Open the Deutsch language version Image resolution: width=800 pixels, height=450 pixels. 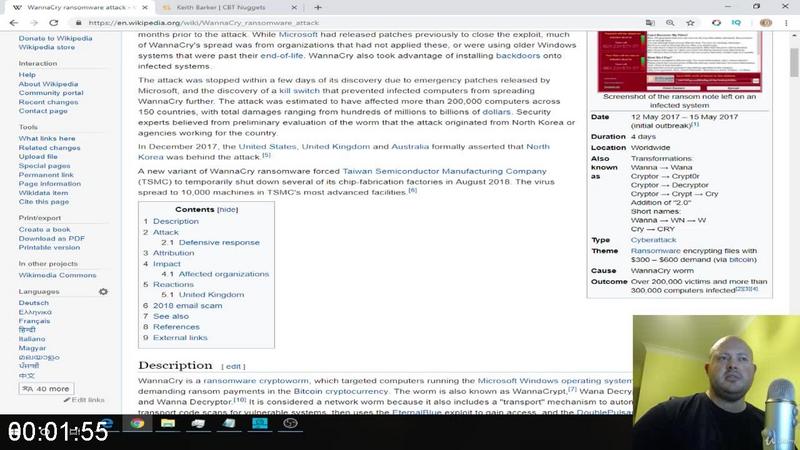point(34,303)
